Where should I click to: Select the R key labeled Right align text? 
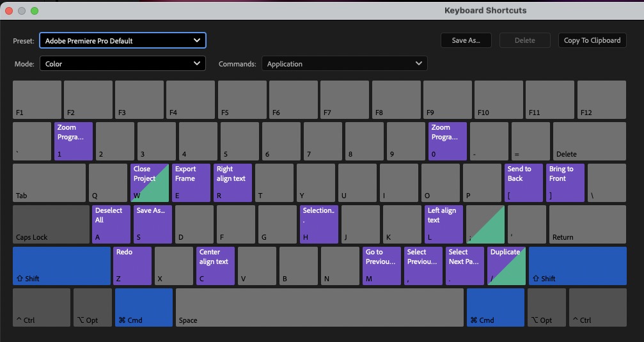point(232,183)
